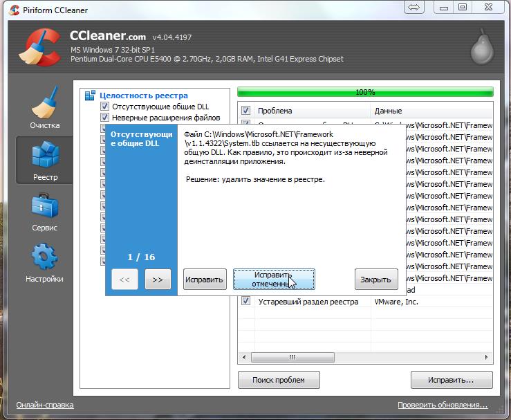
Task: Uncheck the Неверные расширения файлов checkbox
Action: pyautogui.click(x=105, y=118)
